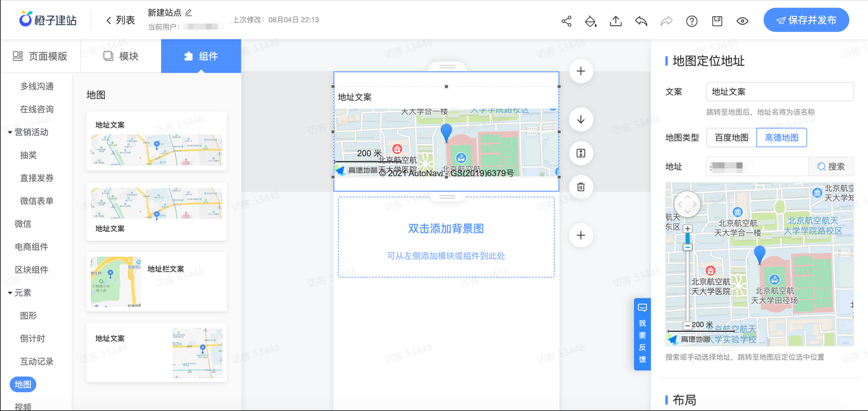The height and width of the screenshot is (411, 868).
Task: Open the 页面模版 tab
Action: pos(41,56)
